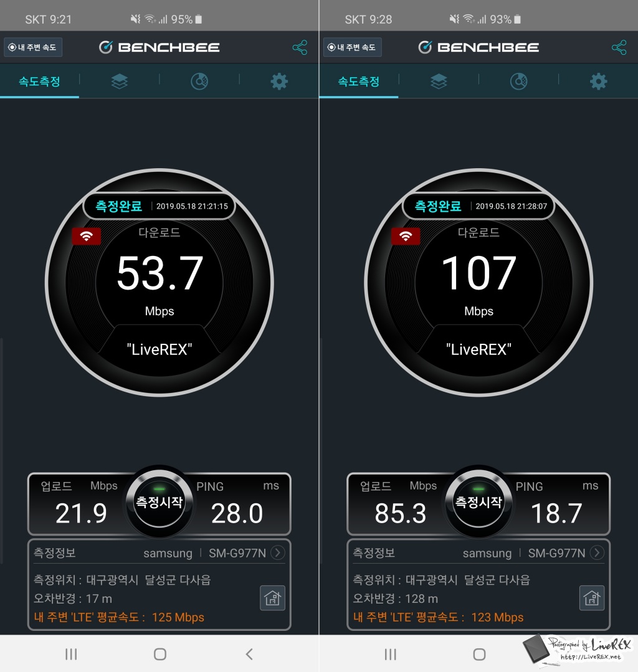This screenshot has width=638, height=672.
Task: Tap timestamp 2019.05.18 21:21:15
Action: point(192,206)
